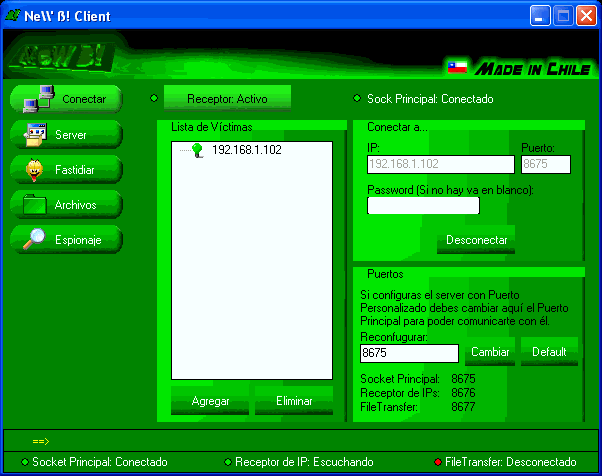Screen dimensions: 602x476
Task: Click the Agregar button
Action: (x=210, y=401)
